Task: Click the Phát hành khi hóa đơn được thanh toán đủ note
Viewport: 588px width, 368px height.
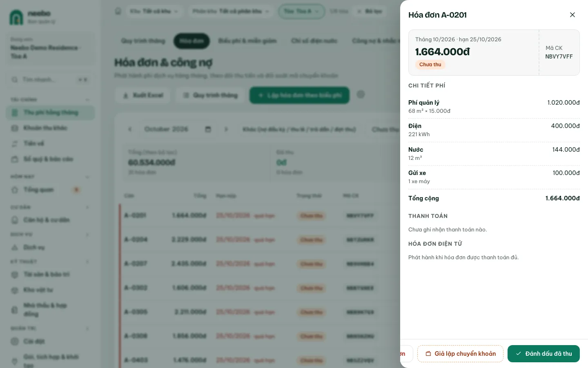Action: coord(463,258)
